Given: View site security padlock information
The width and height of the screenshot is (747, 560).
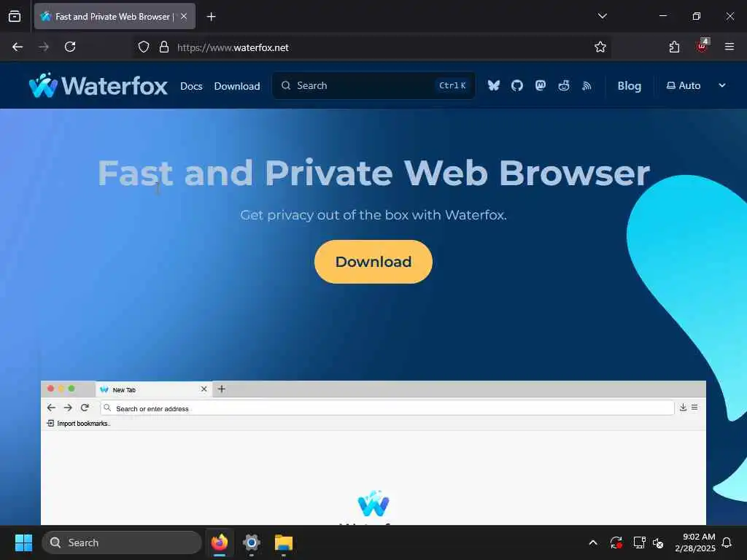Looking at the screenshot, I should click(164, 47).
